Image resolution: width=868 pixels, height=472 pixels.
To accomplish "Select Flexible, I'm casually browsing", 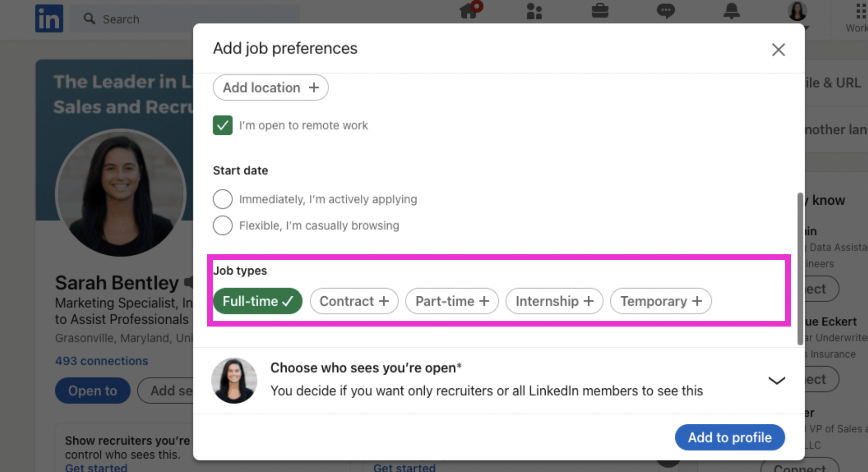I will click(x=223, y=225).
